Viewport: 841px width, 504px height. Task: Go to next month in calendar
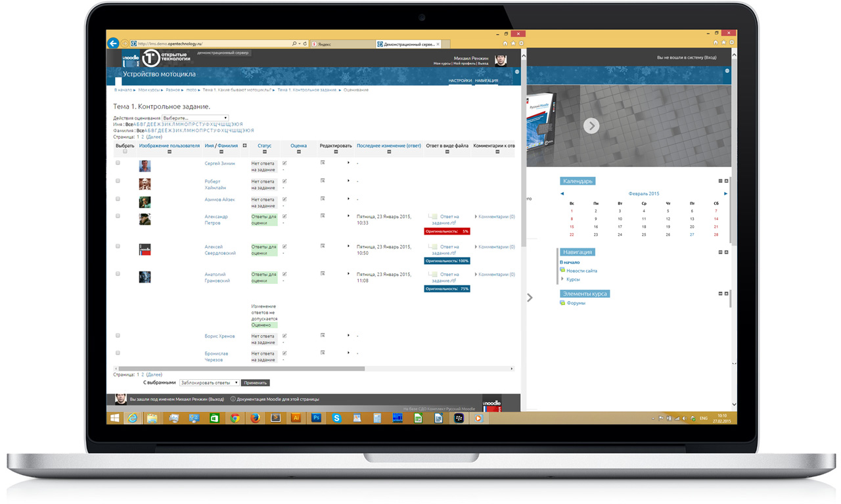(x=725, y=194)
